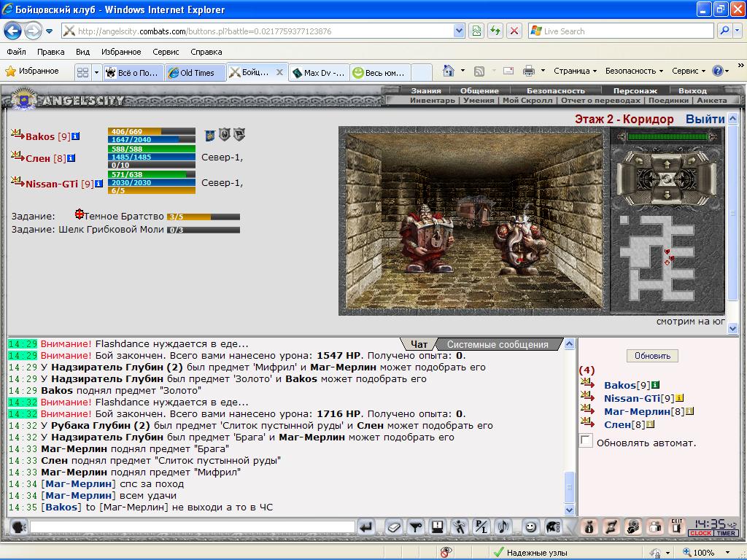The height and width of the screenshot is (560, 747).
Task: Click Темное Братство progress bar 3/5
Action: pos(204,217)
